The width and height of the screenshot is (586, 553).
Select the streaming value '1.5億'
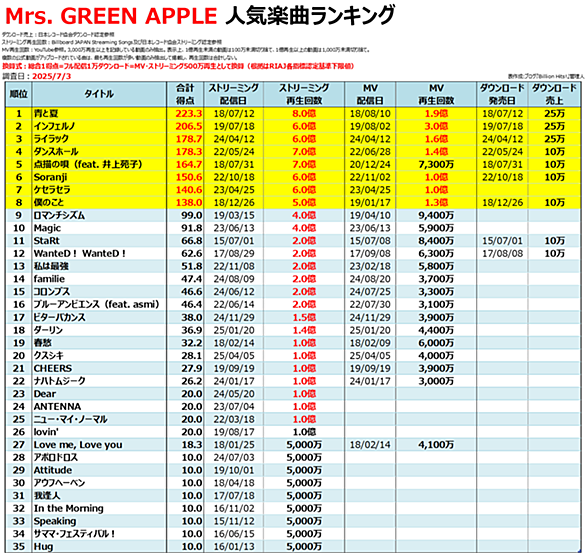tap(304, 317)
